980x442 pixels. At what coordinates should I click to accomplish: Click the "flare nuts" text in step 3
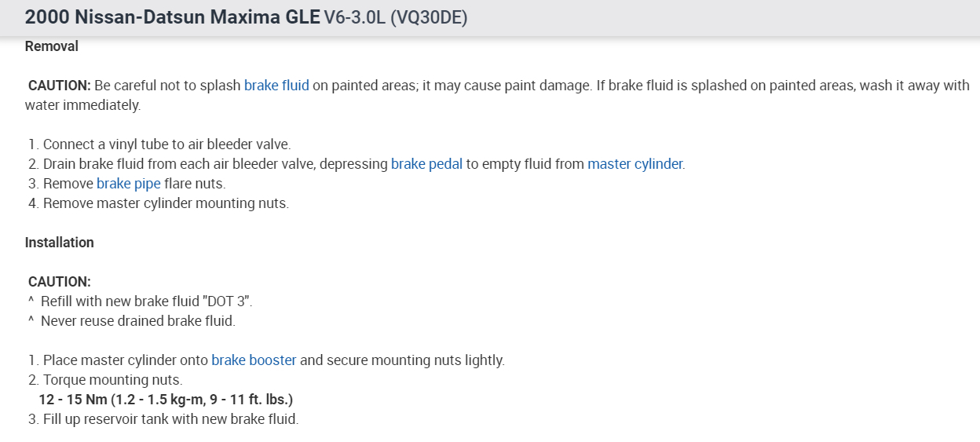(x=195, y=184)
